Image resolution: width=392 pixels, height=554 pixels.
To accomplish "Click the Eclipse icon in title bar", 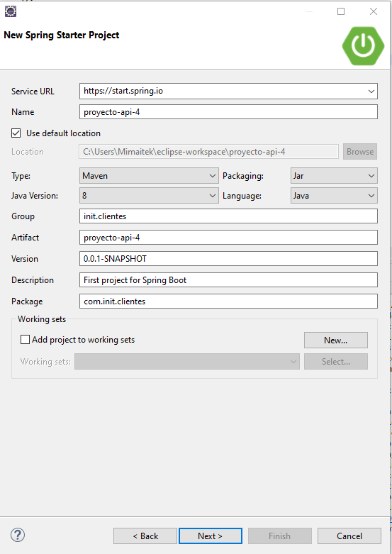I will click(11, 11).
